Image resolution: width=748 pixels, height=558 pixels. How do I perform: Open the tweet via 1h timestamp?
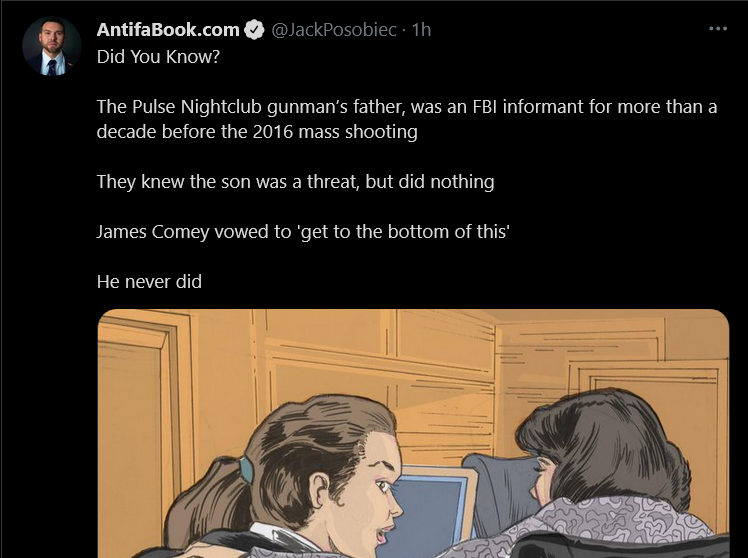click(421, 30)
